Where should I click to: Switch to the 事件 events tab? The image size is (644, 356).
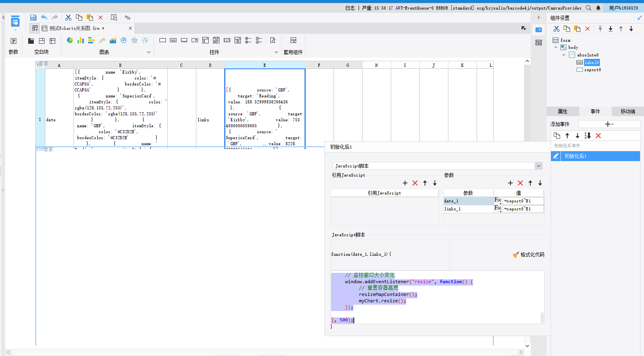click(x=595, y=111)
